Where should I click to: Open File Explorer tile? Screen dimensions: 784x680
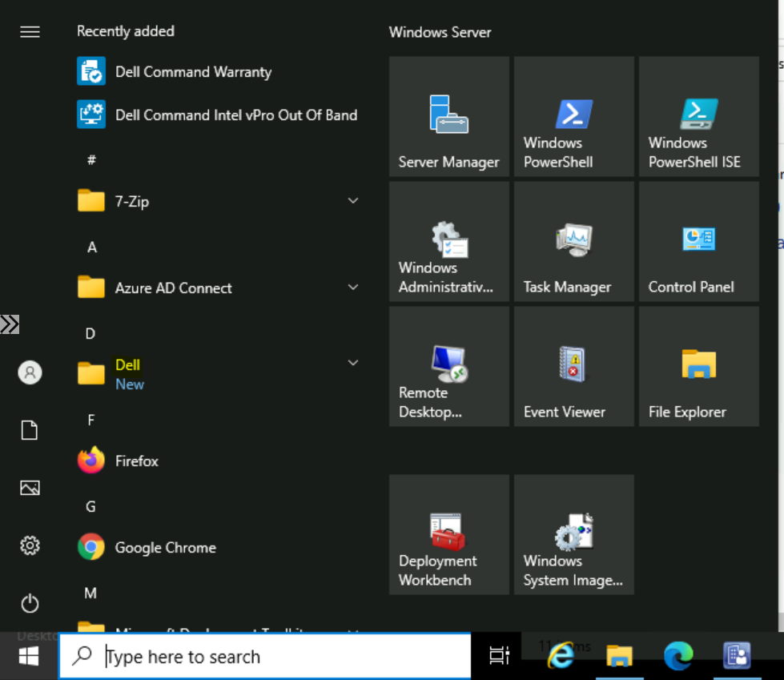(x=699, y=367)
